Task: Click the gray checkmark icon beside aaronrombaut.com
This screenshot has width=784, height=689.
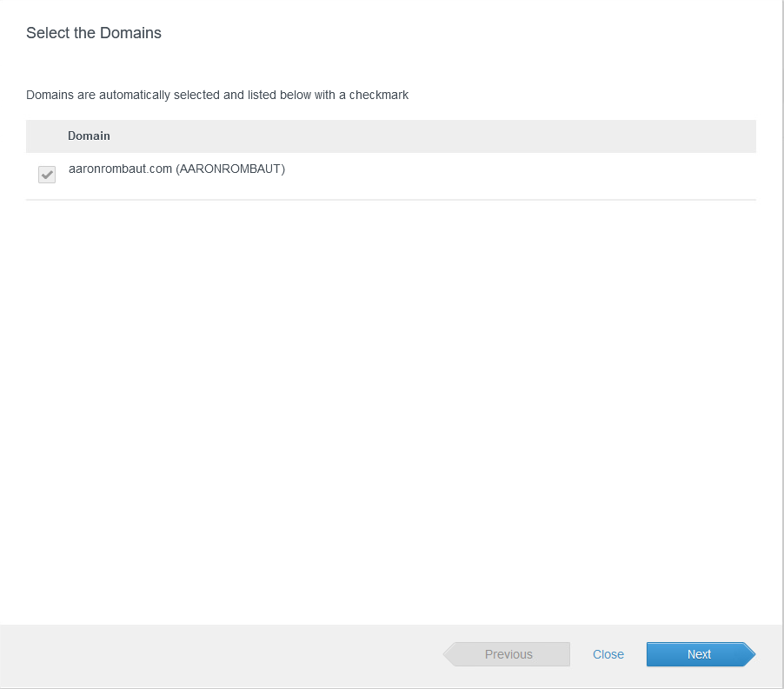Action: tap(47, 176)
